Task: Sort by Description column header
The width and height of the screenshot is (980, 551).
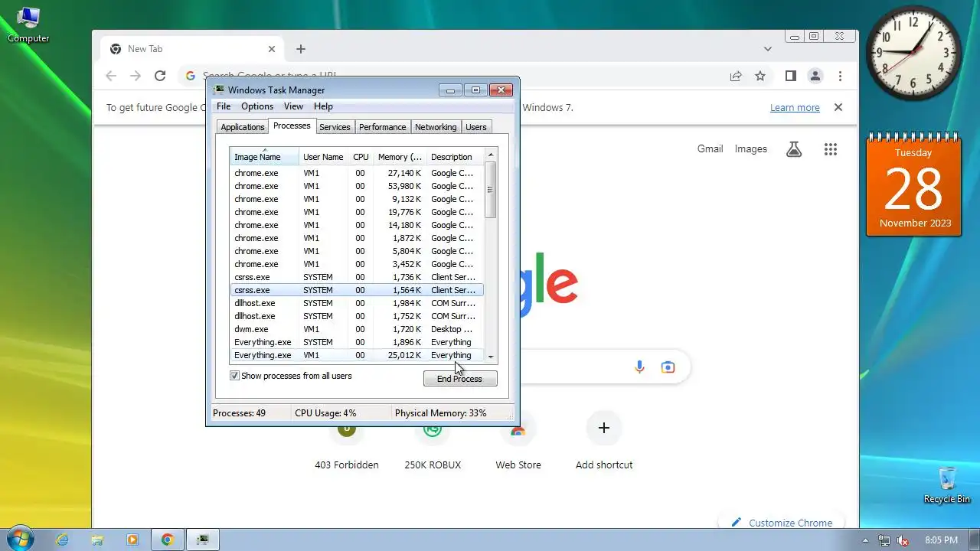Action: click(455, 156)
